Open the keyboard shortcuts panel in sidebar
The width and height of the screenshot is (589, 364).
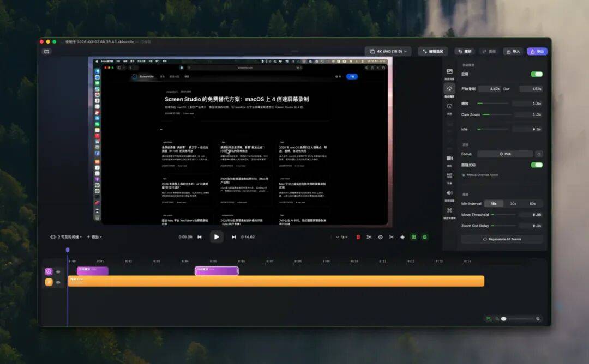[x=449, y=210]
